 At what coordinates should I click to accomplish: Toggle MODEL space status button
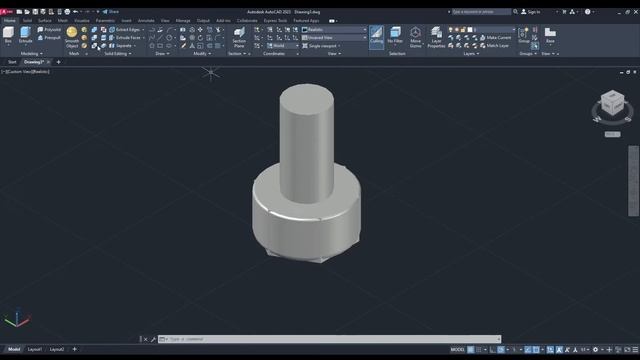[457, 349]
